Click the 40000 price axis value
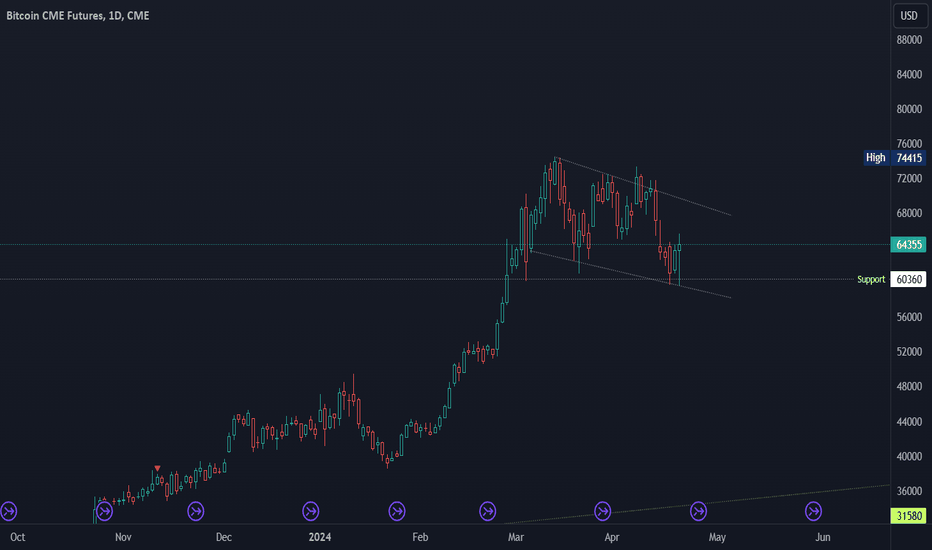 coord(909,457)
